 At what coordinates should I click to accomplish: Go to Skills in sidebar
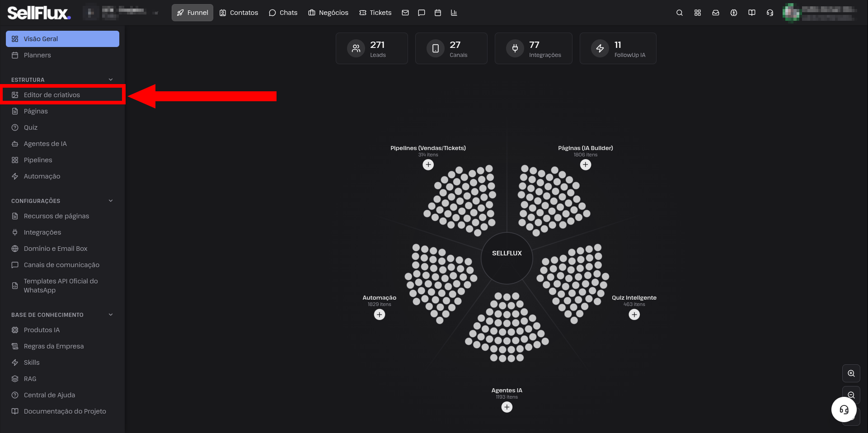[x=62, y=362]
